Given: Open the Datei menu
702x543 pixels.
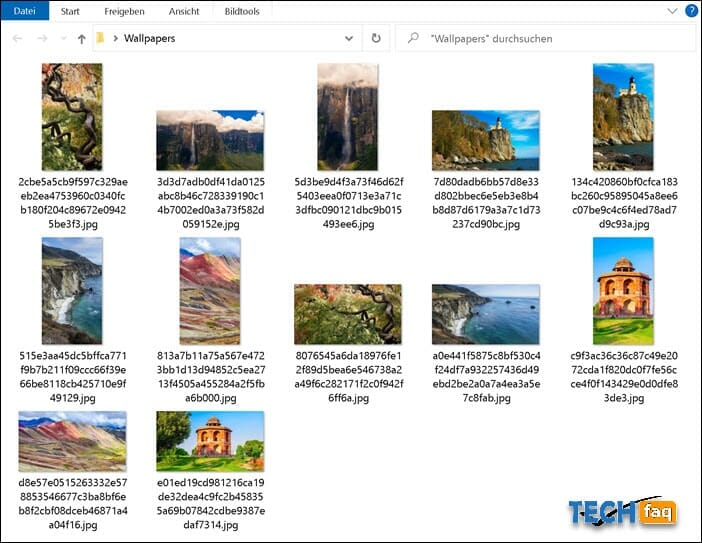Looking at the screenshot, I should click(25, 11).
